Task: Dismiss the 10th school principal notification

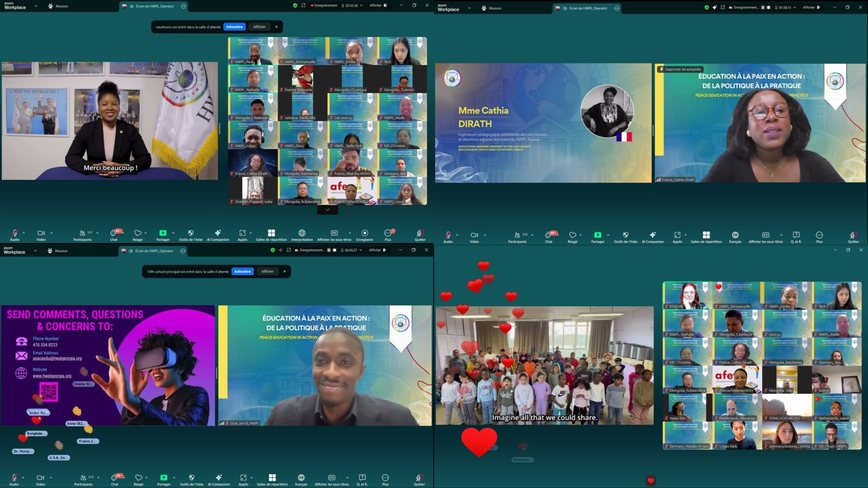Action: (284, 272)
